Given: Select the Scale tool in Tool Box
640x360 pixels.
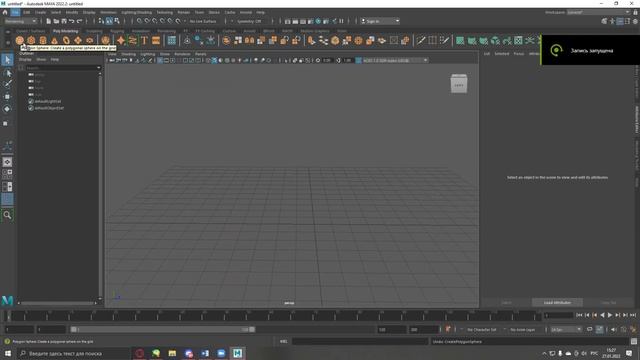Looking at the screenshot, I should pyautogui.click(x=6, y=123).
